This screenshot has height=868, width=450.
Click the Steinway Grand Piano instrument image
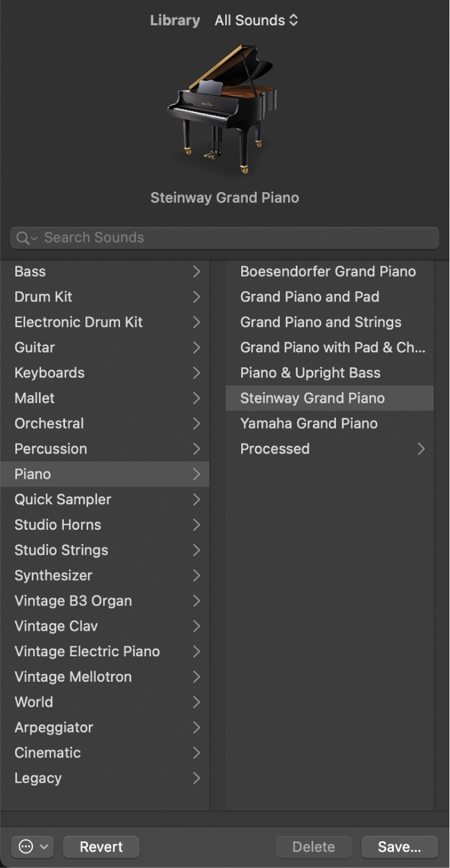pyautogui.click(x=224, y=109)
